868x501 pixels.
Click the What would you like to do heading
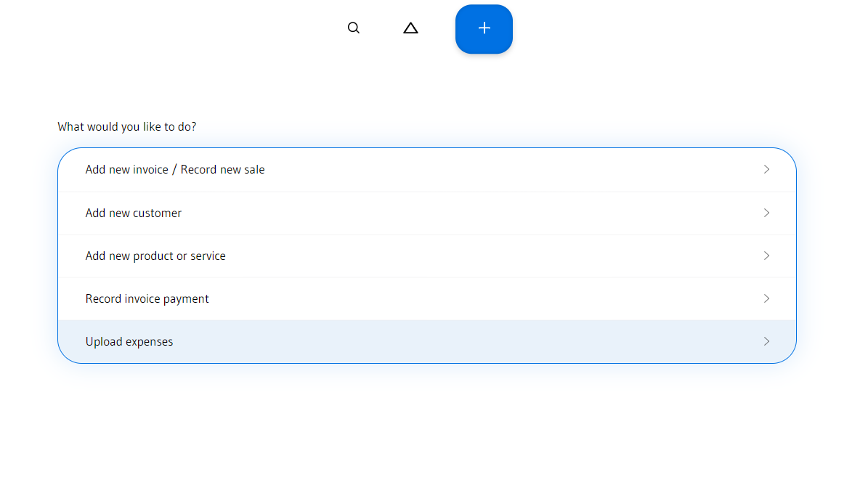tap(127, 126)
